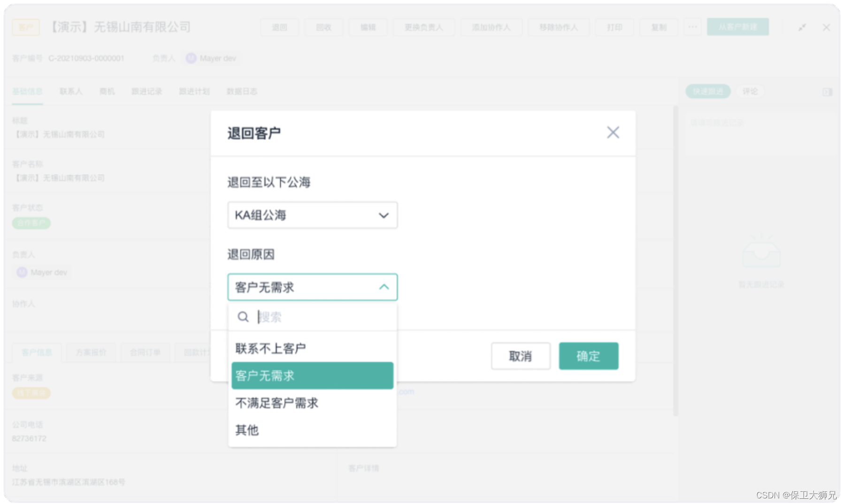Collapse the right side panel icon
The height and width of the screenshot is (504, 844).
click(x=827, y=92)
